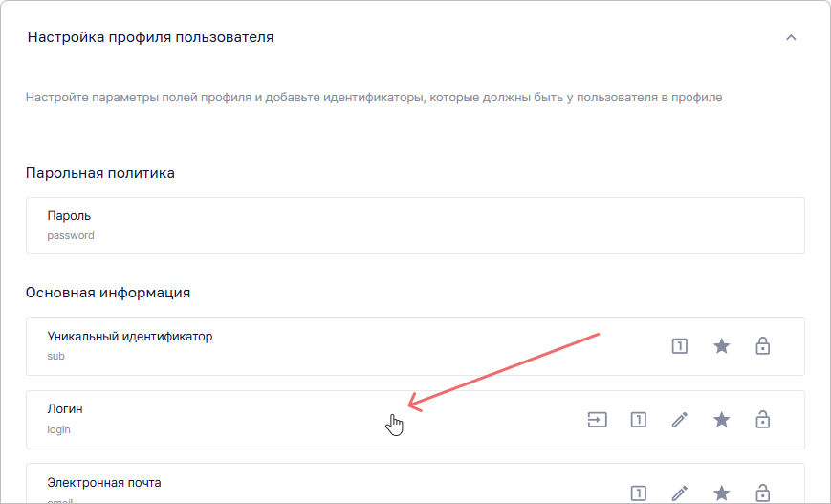Click the Настройка профиля пользователя header title
The height and width of the screenshot is (504, 831).
(x=151, y=38)
